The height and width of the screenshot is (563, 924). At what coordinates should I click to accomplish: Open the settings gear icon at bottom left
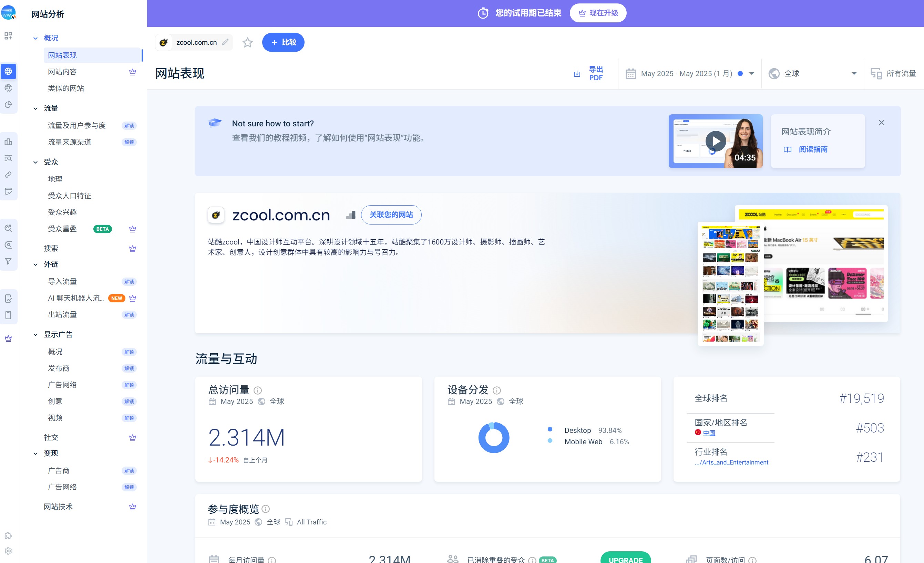tap(8, 551)
